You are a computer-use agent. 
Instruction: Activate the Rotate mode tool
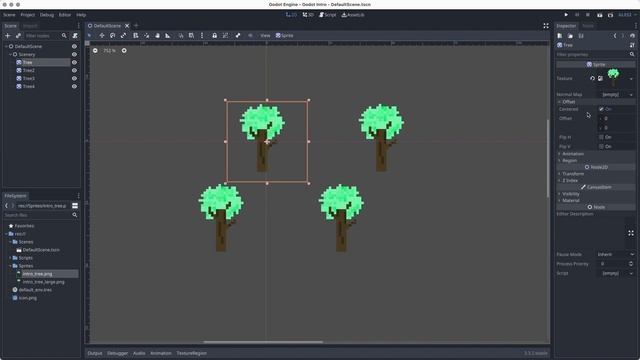(113, 36)
